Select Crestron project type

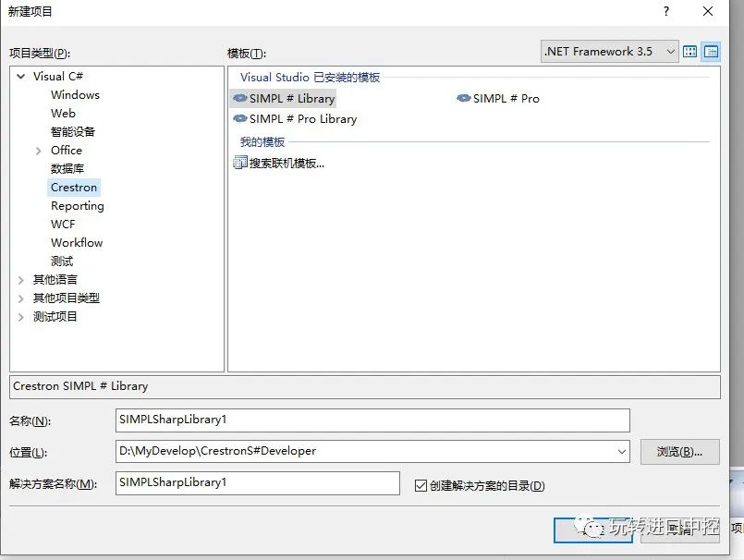[x=74, y=188]
